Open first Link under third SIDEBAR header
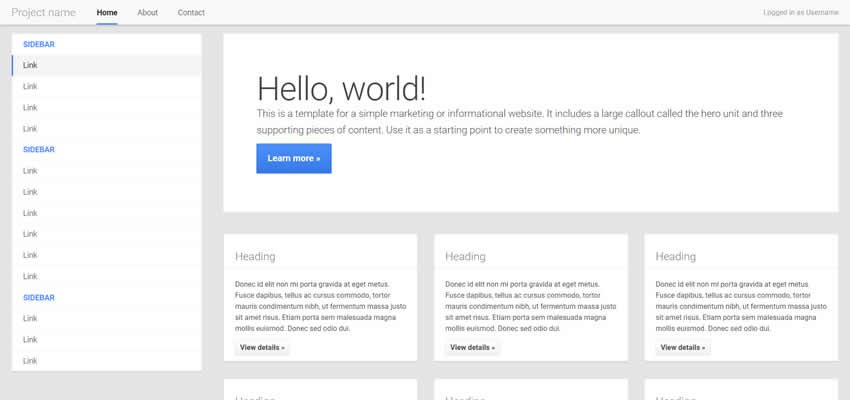 coord(30,318)
